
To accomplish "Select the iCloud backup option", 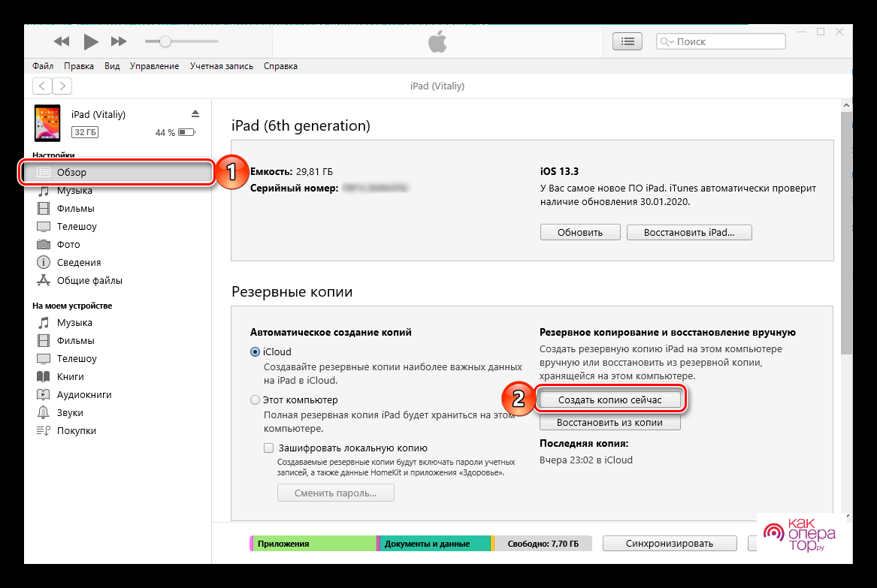I will [x=256, y=351].
